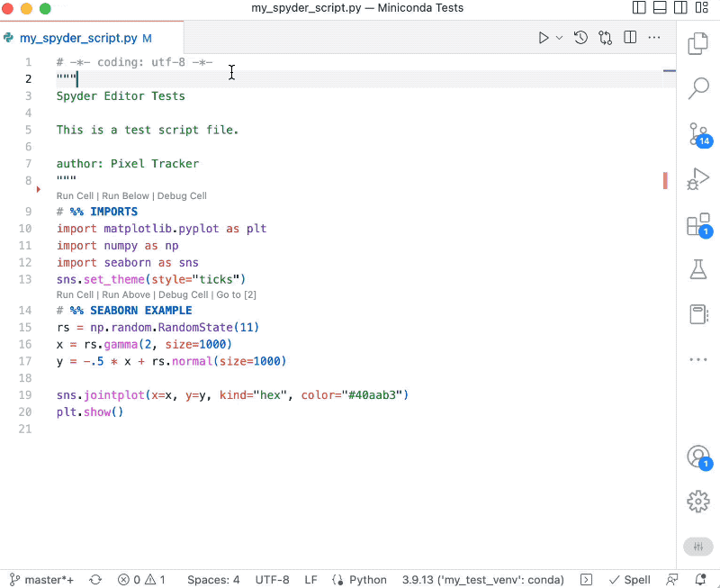This screenshot has height=588, width=720.
Task: Change end of line sequence LF
Action: (x=310, y=580)
